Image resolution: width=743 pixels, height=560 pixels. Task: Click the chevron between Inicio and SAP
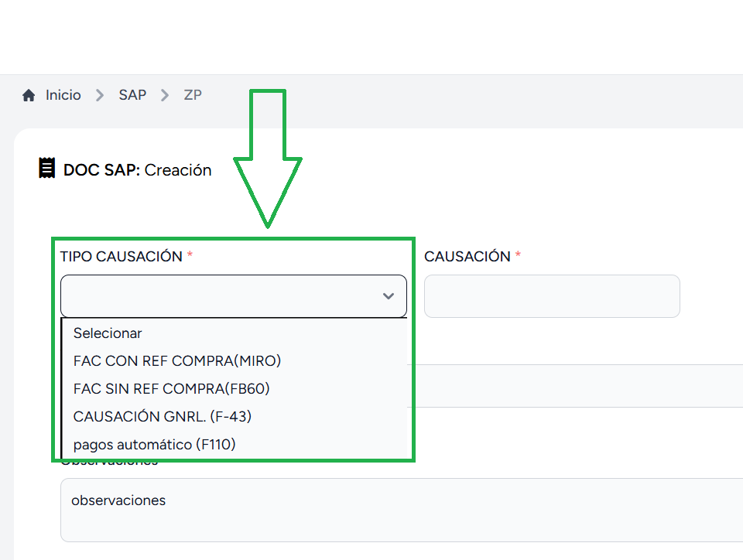[100, 95]
